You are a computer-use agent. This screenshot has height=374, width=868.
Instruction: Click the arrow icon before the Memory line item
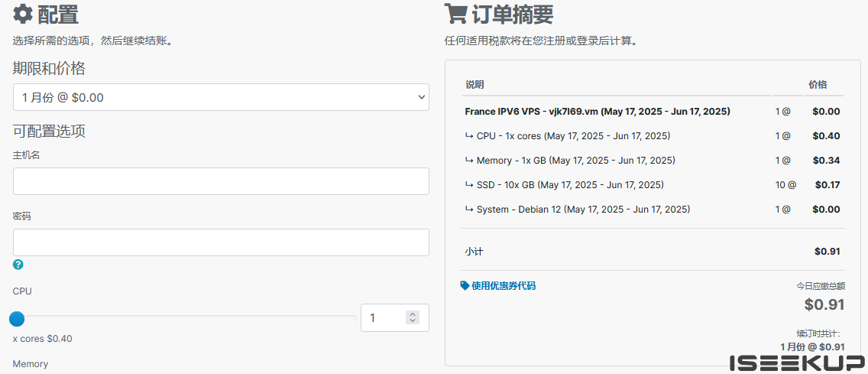coord(469,161)
